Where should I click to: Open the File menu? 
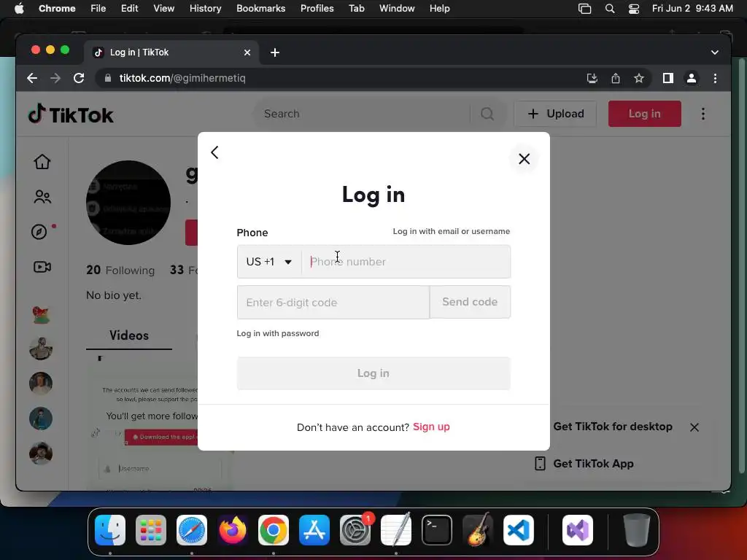coord(98,8)
